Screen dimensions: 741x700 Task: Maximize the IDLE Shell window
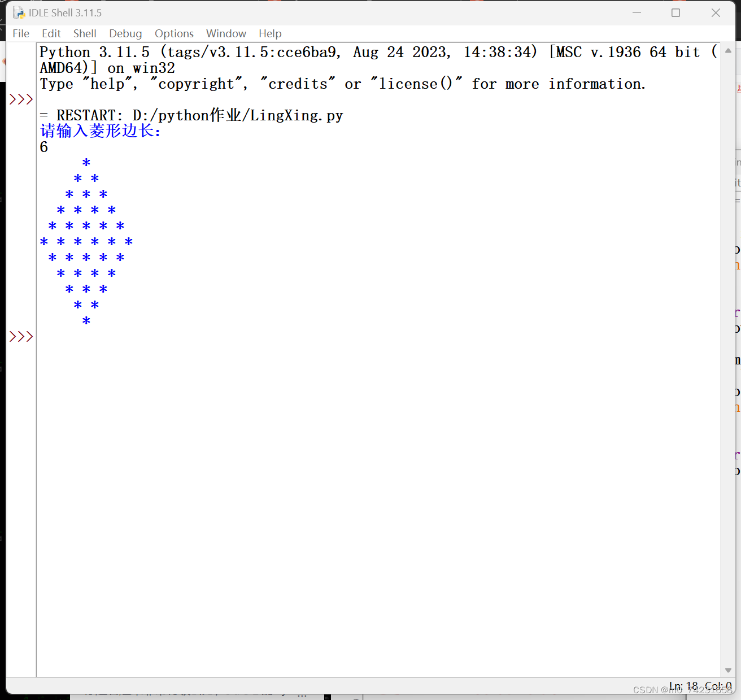675,12
